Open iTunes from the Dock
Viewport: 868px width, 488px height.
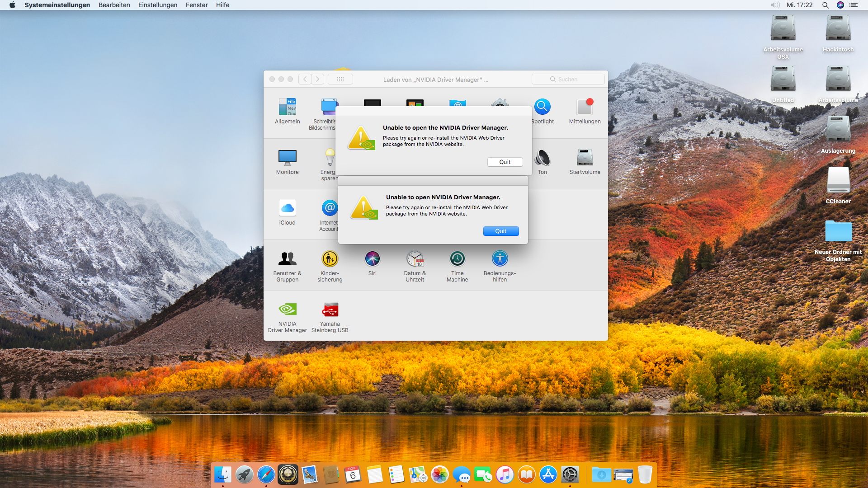click(505, 475)
